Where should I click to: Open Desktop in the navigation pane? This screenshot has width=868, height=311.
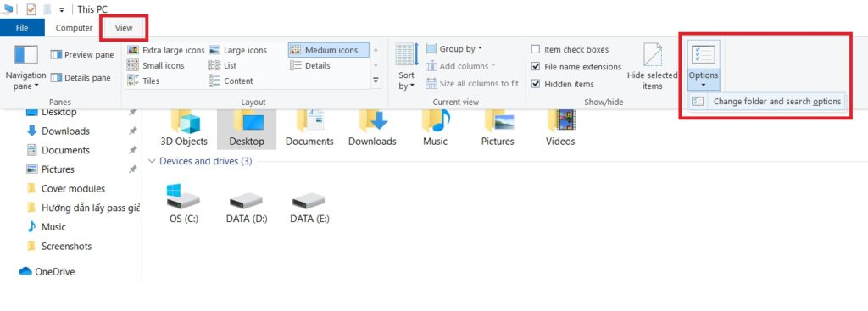58,113
